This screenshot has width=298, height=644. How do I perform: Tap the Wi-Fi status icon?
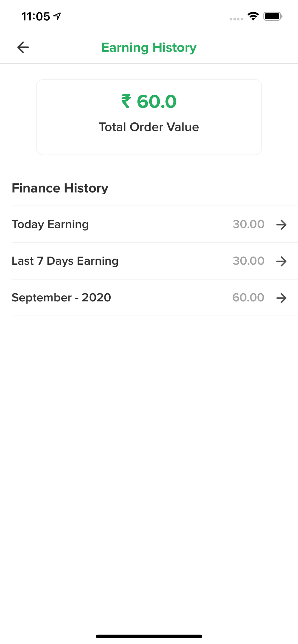click(x=253, y=16)
